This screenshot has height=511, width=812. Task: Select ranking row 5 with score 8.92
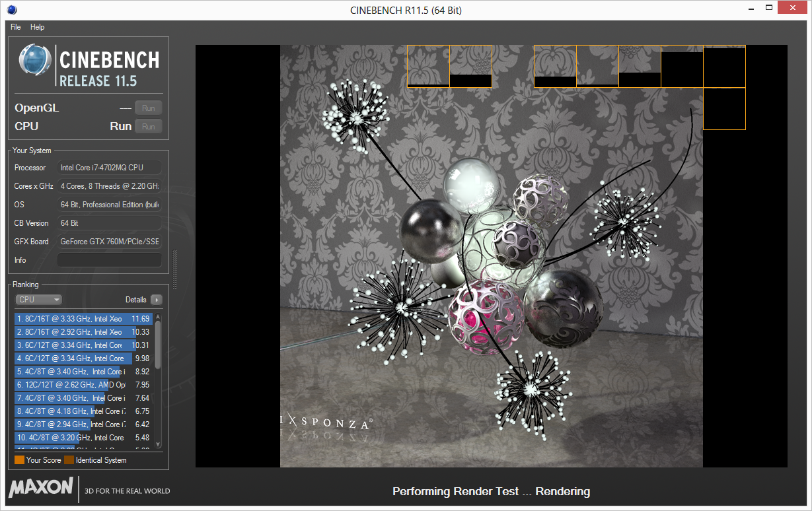[84, 372]
